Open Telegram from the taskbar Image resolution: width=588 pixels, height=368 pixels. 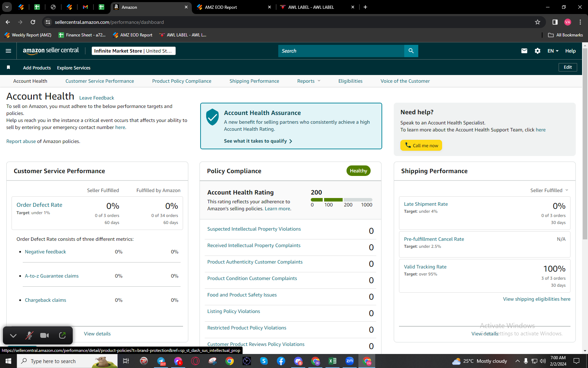(x=161, y=361)
